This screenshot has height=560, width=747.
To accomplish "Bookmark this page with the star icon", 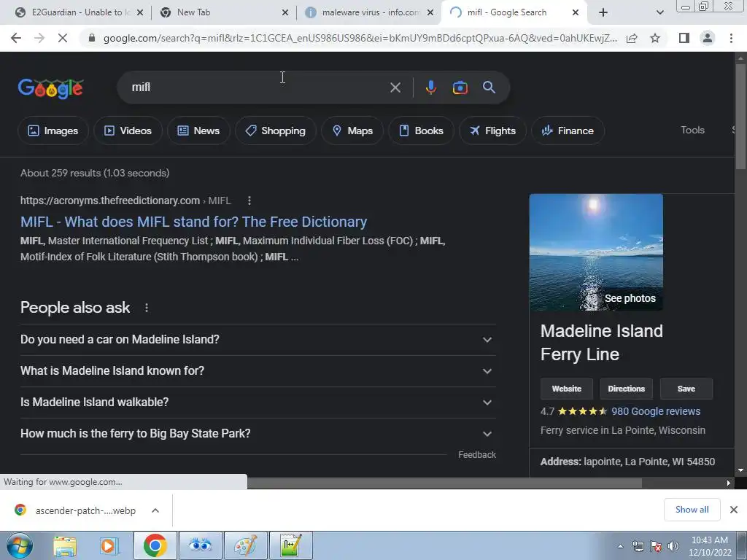I will tap(655, 38).
